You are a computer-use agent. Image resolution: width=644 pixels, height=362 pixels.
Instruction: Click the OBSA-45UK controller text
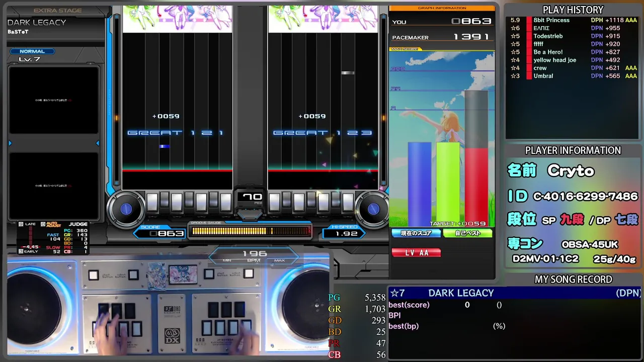tap(590, 245)
